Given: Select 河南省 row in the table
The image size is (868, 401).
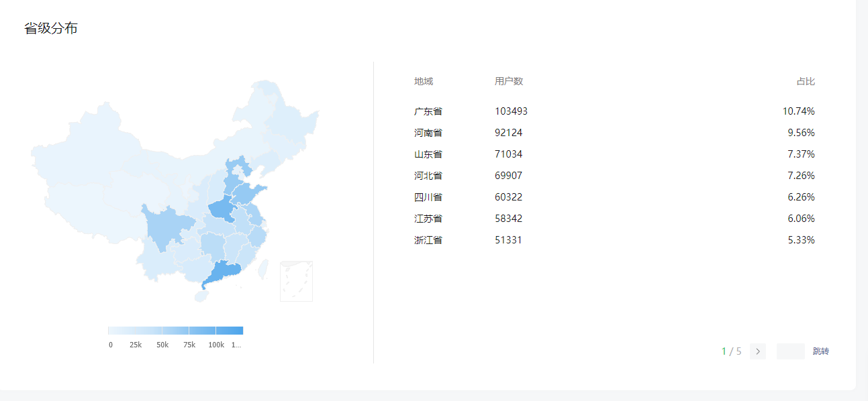Looking at the screenshot, I should [x=614, y=133].
